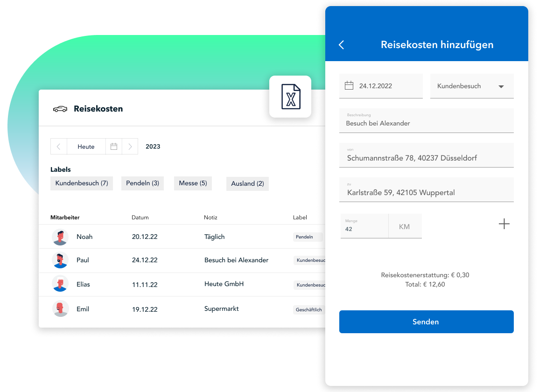Toggle the Ausland (2) label filter
The image size is (539, 392).
click(247, 184)
